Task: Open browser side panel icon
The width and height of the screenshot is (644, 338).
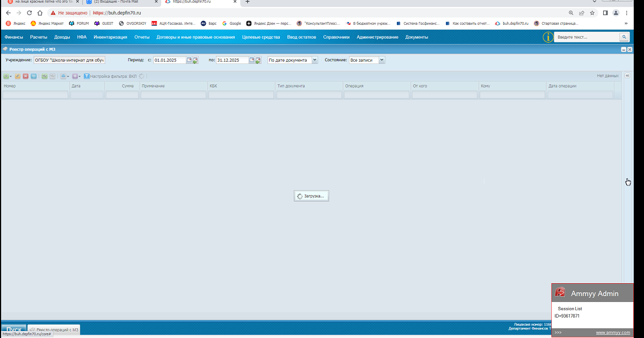Action: click(x=605, y=13)
